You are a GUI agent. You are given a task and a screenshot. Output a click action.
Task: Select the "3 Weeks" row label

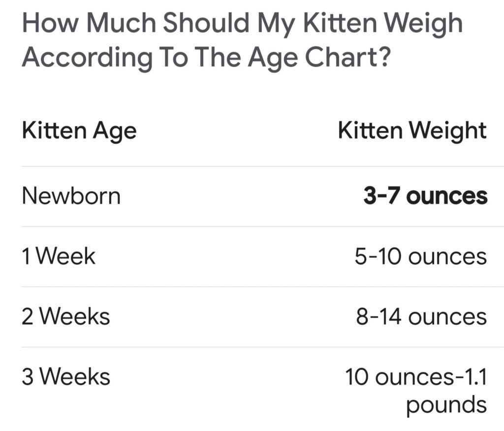point(65,377)
